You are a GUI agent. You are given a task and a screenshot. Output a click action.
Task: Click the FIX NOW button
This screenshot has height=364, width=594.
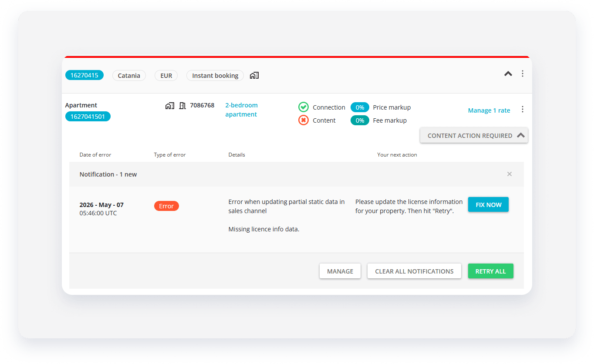(x=488, y=204)
